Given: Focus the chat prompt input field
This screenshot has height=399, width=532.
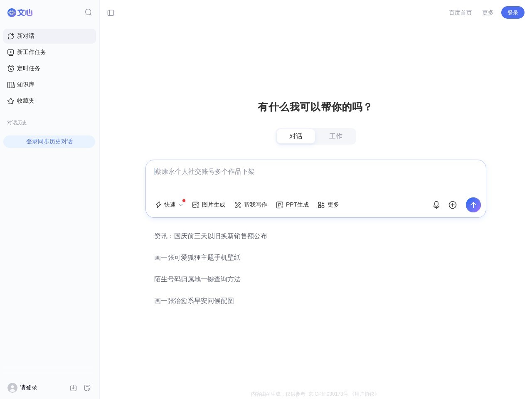Looking at the screenshot, I should tap(316, 172).
